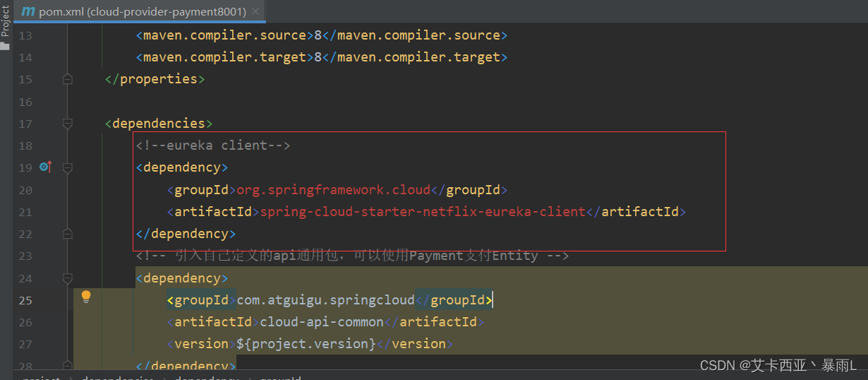868x380 pixels.
Task: Select the pom.xml (cloud-provider-payment8001) editor tab
Action: point(140,11)
